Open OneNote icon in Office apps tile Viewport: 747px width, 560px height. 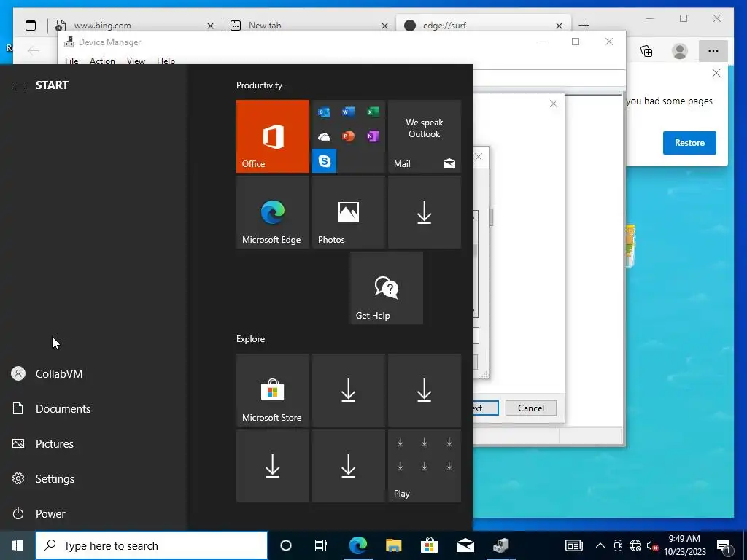tap(373, 136)
